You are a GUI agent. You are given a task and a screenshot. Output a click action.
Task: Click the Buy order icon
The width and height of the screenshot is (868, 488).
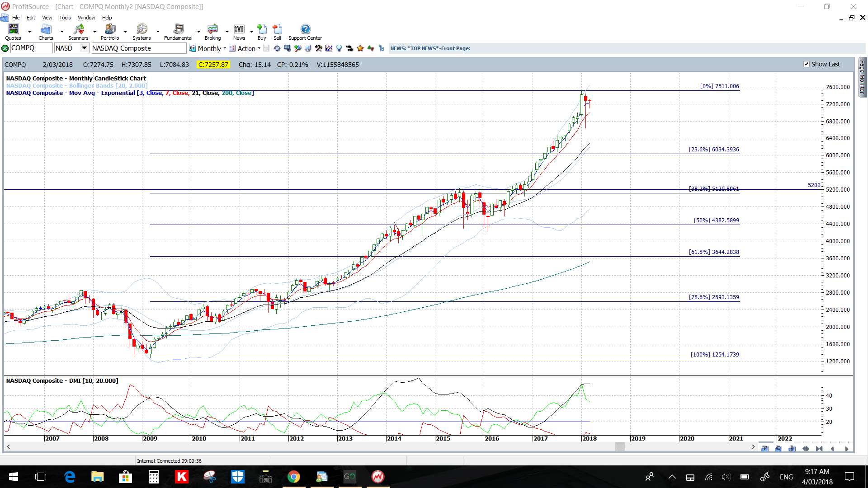tap(262, 32)
